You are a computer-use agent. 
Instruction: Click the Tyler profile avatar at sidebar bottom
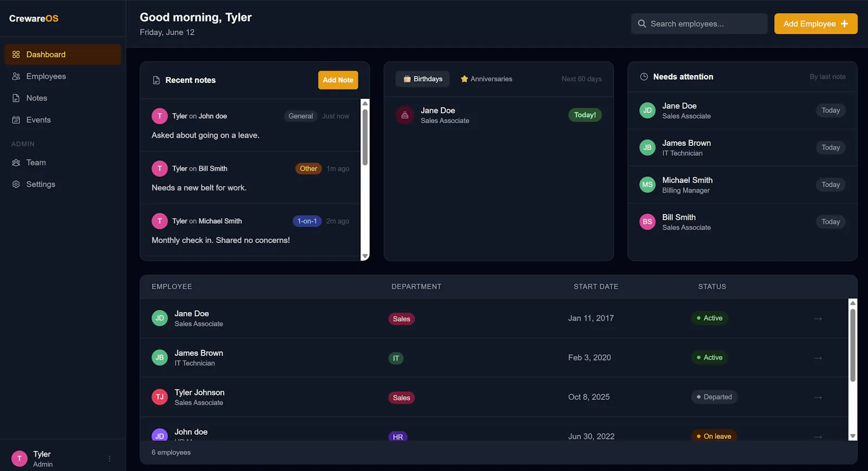tap(20, 459)
